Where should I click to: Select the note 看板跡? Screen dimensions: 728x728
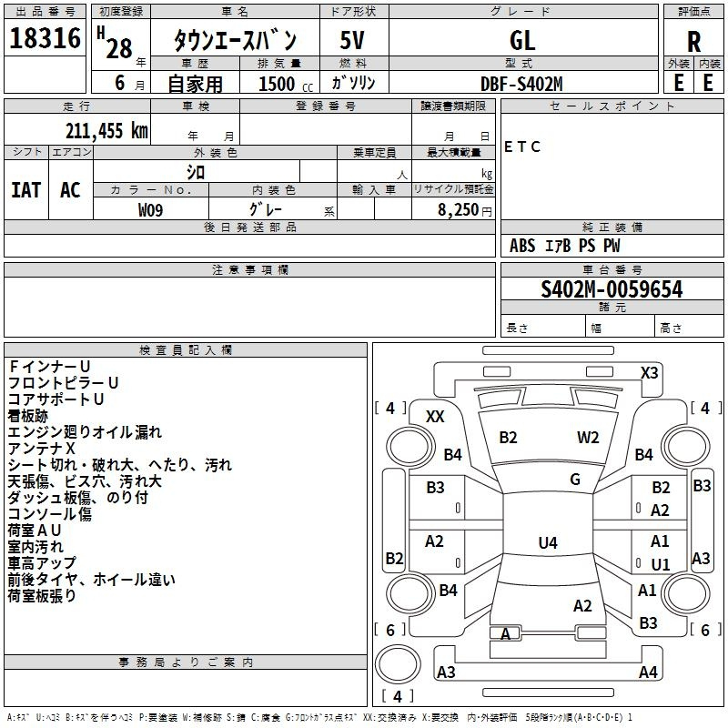click(28, 416)
